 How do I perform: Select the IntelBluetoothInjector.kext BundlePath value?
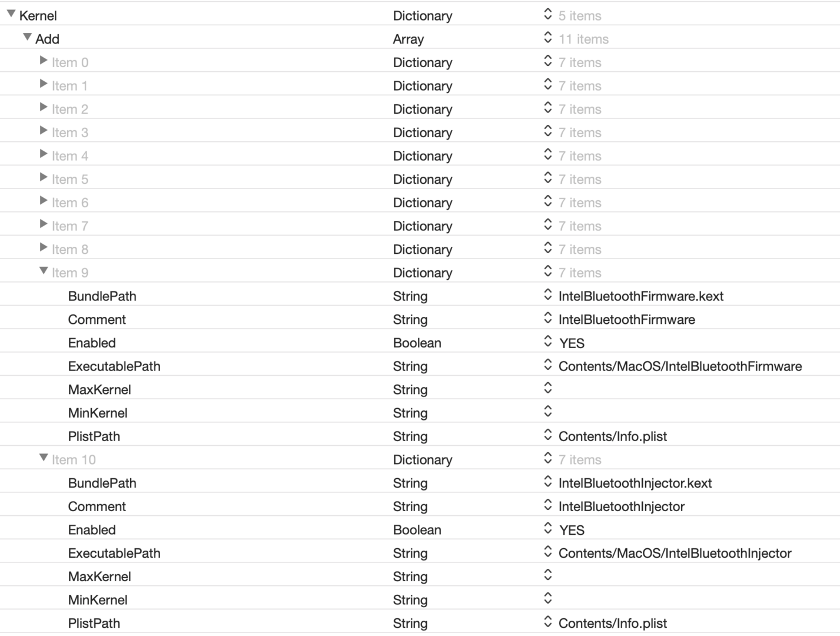635,483
